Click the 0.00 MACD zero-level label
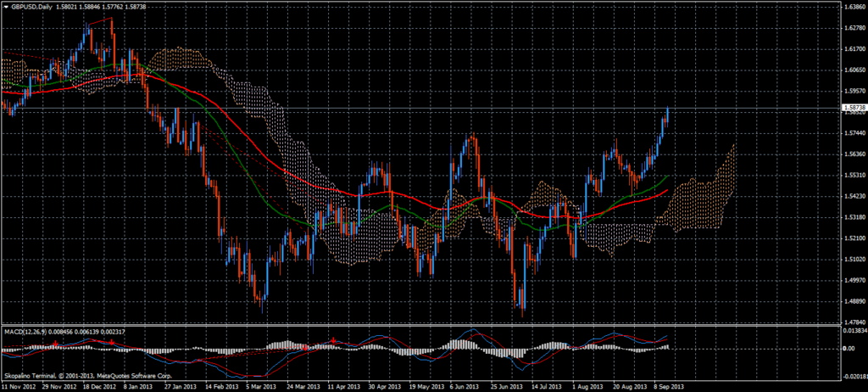Screen dimensions: 868x392 coord(849,348)
